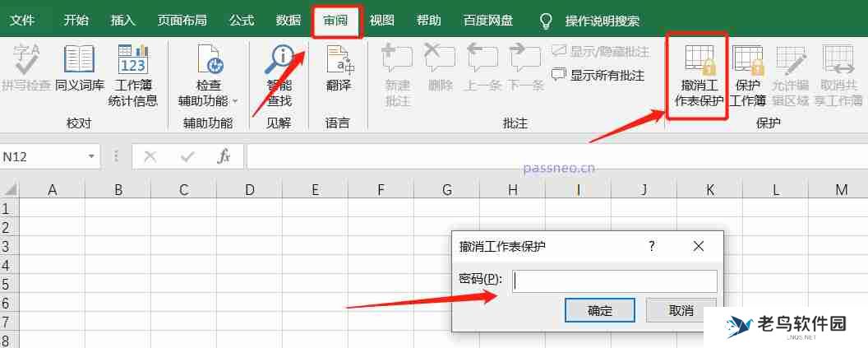868x348 pixels.
Task: Run the 拼写检查 spell check tool
Action: [25, 67]
